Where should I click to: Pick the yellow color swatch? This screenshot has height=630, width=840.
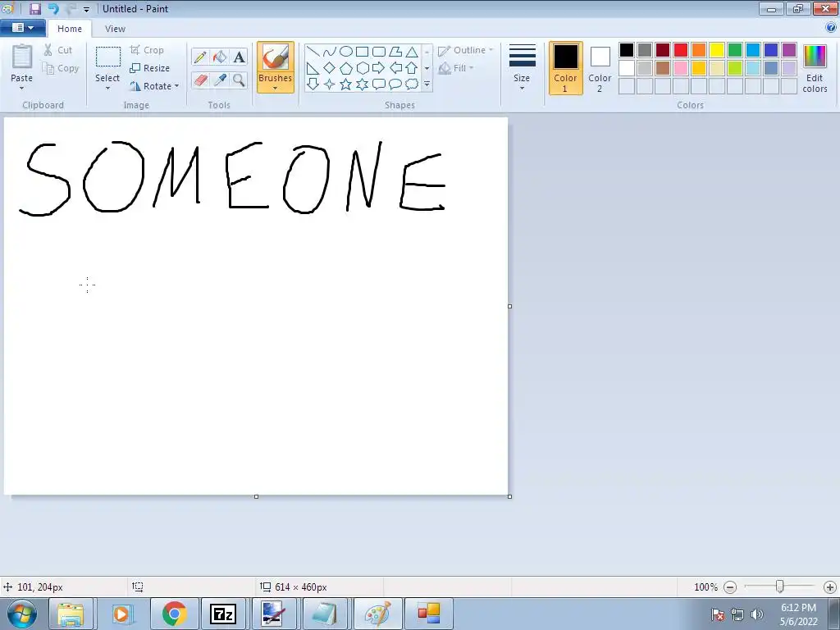[717, 50]
